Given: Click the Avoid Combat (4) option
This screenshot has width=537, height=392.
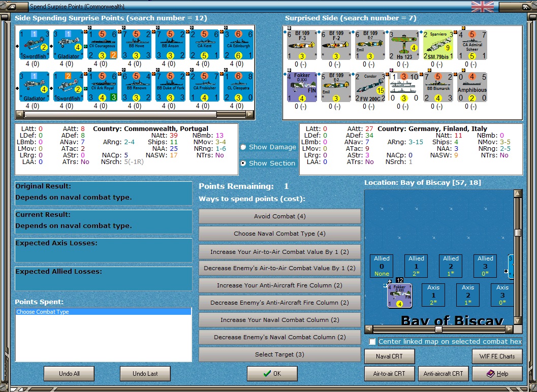Looking at the screenshot, I should [280, 216].
